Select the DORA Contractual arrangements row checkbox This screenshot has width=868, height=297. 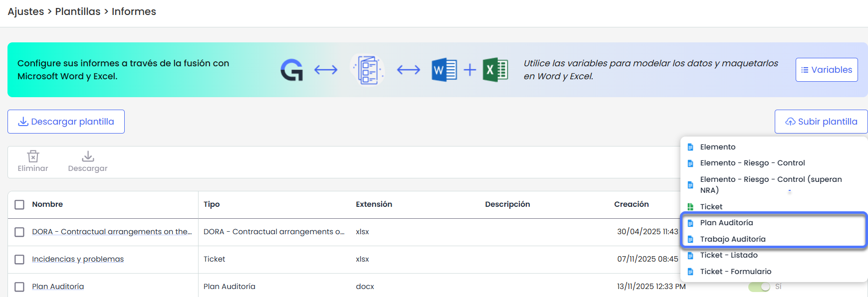click(x=19, y=232)
